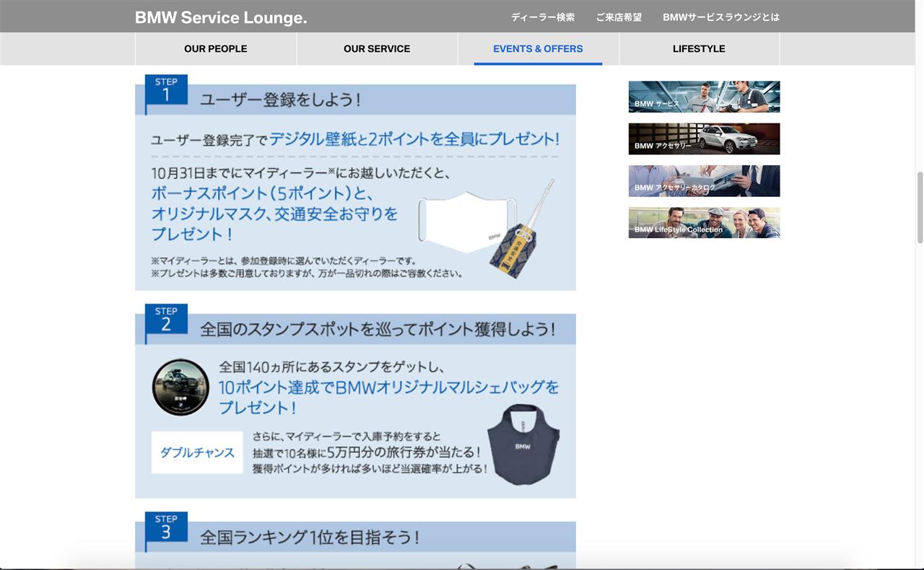Click the STEP 1 badge icon
This screenshot has width=924, height=570.
click(166, 92)
